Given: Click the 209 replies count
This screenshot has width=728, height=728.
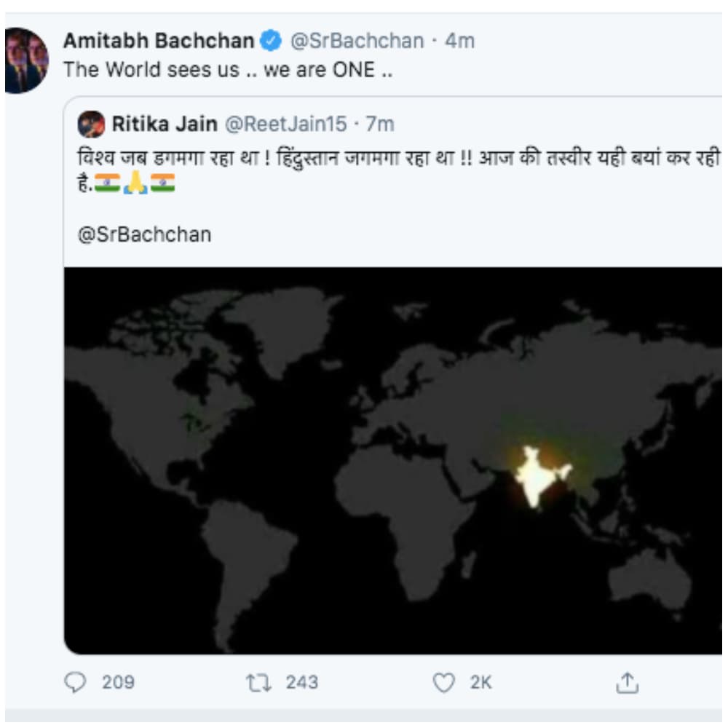Looking at the screenshot, I should point(118,682).
